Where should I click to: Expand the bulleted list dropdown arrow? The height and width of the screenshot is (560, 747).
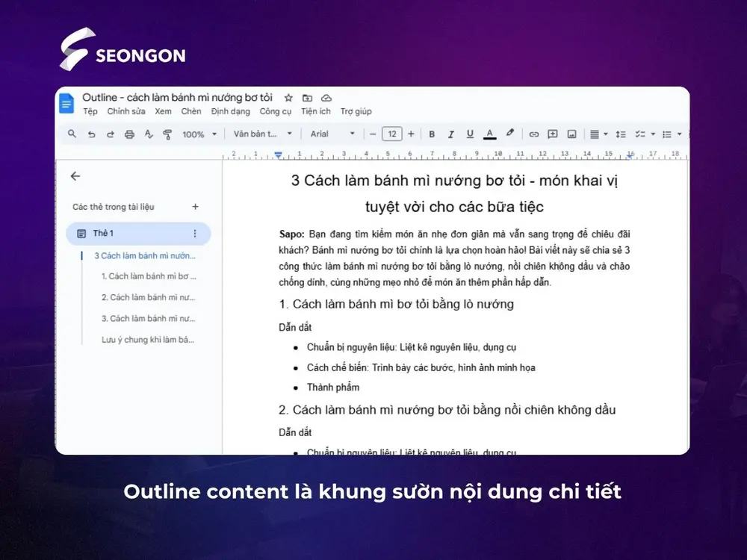click(x=679, y=134)
